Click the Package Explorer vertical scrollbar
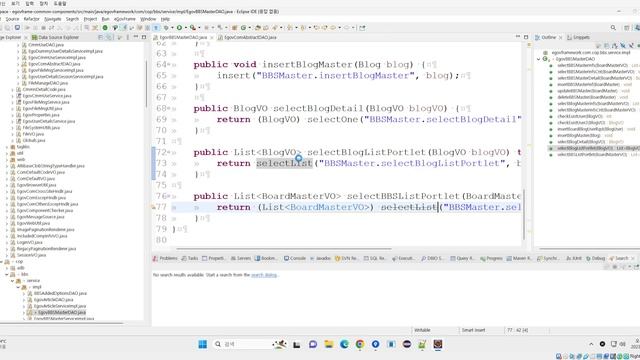The height and width of the screenshot is (360, 640). point(146,84)
